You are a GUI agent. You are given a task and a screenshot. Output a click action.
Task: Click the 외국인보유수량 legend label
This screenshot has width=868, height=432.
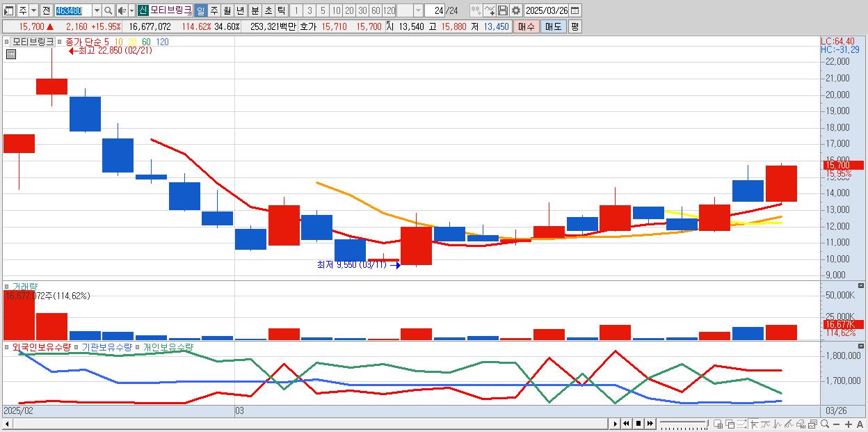pyautogui.click(x=41, y=346)
